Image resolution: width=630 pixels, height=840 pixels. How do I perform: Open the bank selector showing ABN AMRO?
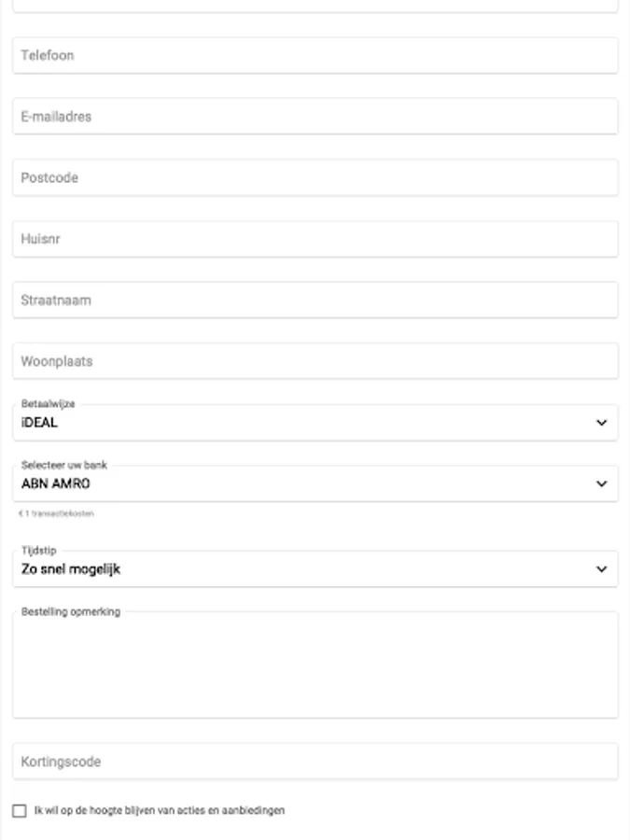tap(299, 483)
